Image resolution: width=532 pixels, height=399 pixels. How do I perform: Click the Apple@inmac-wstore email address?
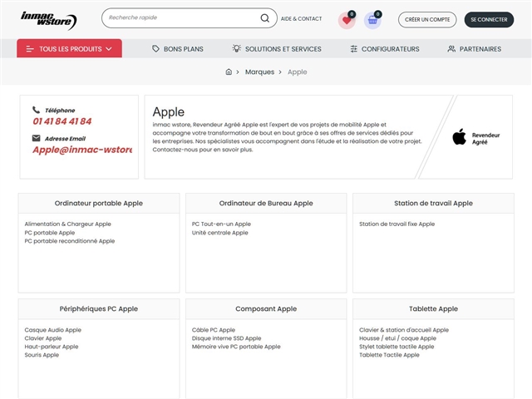pyautogui.click(x=82, y=150)
